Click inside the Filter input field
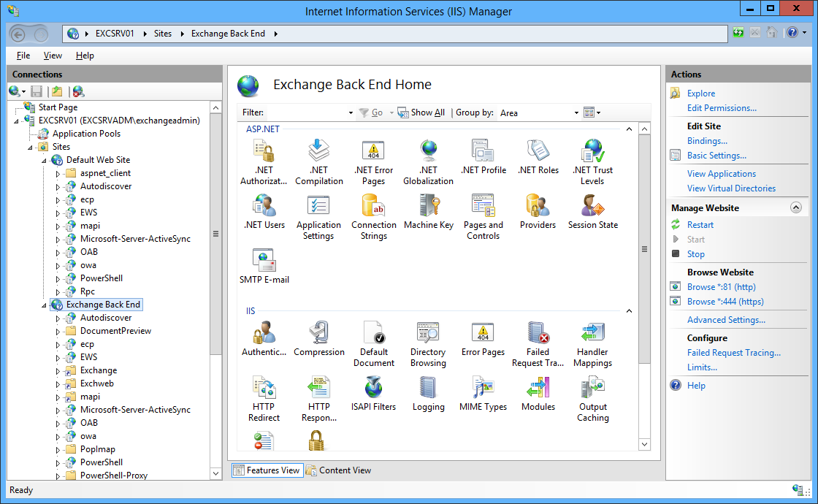 (306, 112)
